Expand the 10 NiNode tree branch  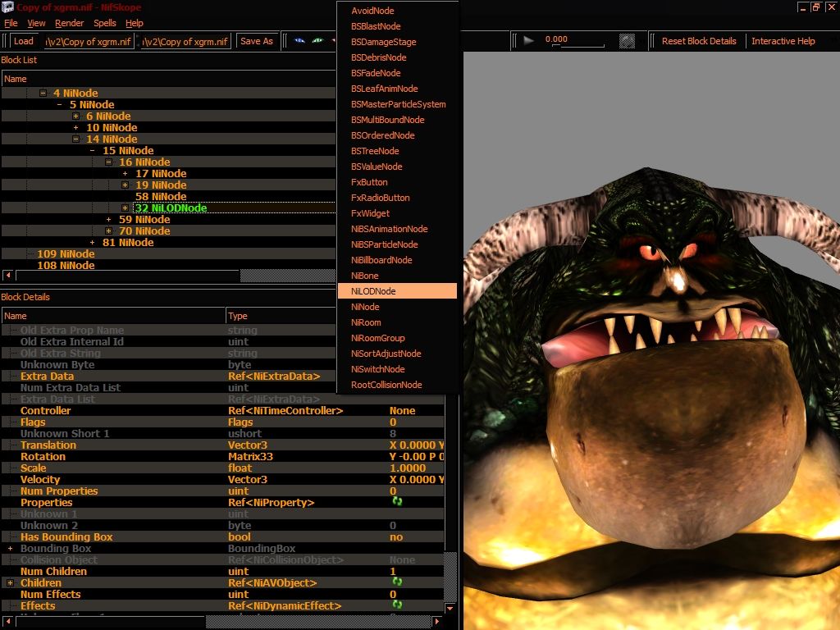tap(75, 127)
